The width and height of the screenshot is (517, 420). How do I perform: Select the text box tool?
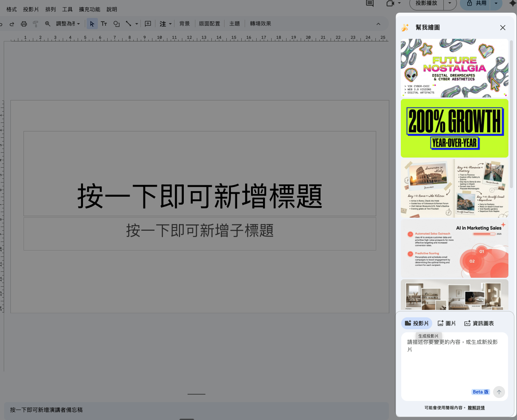click(x=104, y=24)
